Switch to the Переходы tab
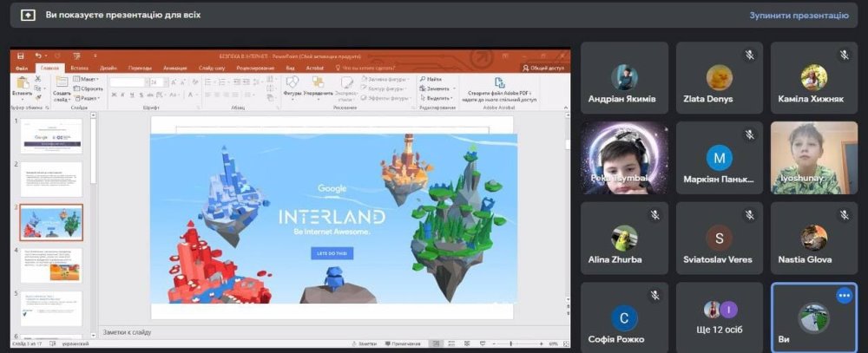The width and height of the screenshot is (868, 353). (140, 68)
